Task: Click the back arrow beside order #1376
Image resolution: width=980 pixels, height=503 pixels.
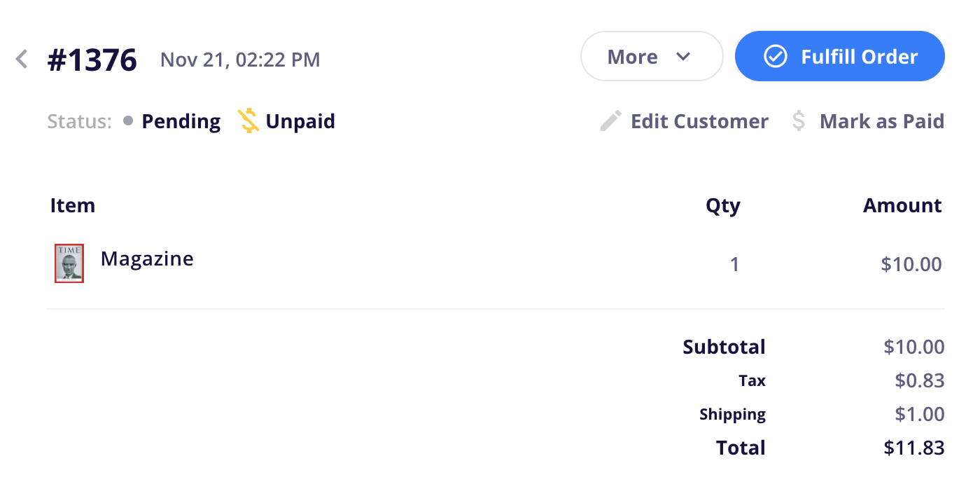Action: click(x=22, y=59)
